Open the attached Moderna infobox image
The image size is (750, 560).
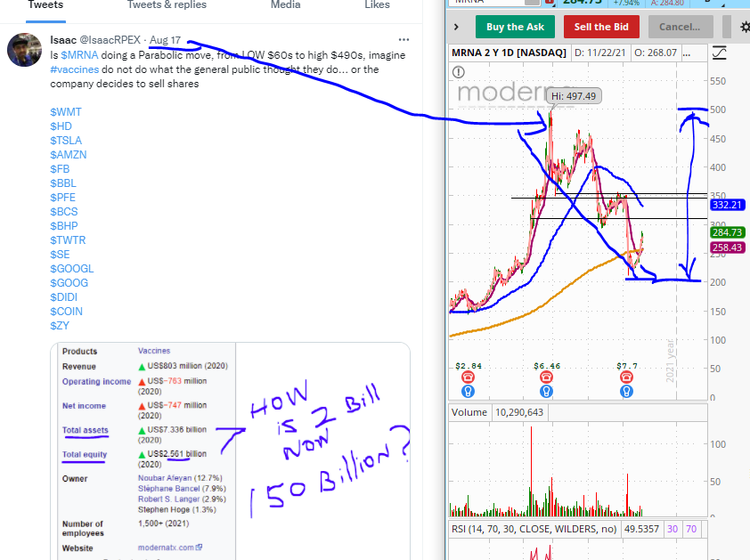pyautogui.click(x=230, y=451)
